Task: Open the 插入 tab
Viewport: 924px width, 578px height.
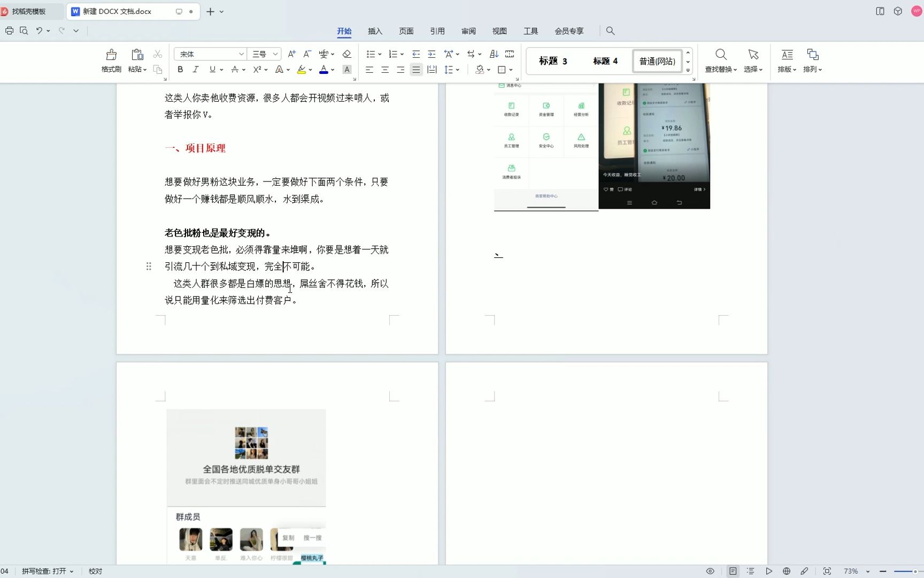Action: click(x=375, y=31)
